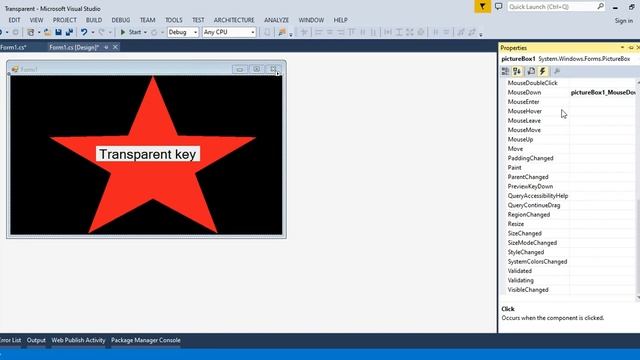Click the Sign in link
Image resolution: width=640 pixels, height=360 pixels.
tap(624, 21)
